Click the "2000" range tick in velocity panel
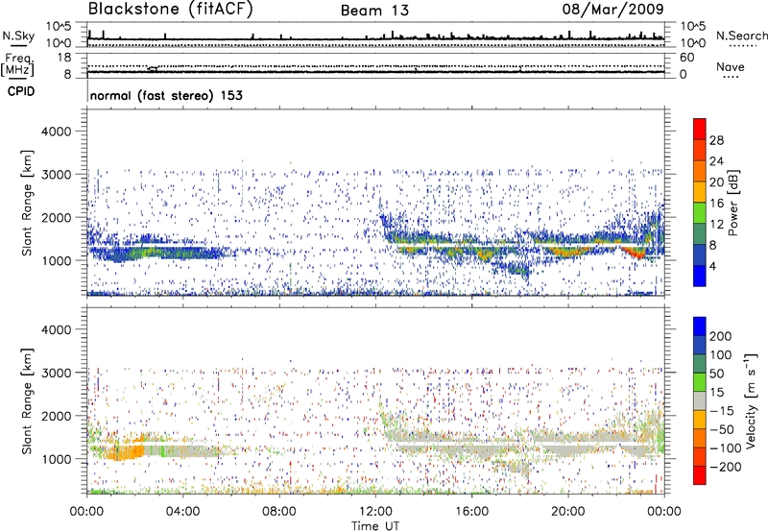The width and height of the screenshot is (768, 532). pyautogui.click(x=57, y=416)
